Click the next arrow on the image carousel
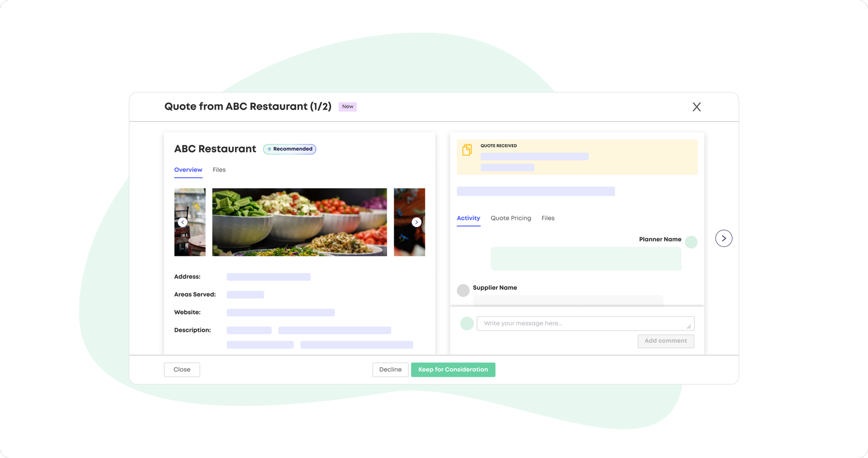 pos(416,222)
